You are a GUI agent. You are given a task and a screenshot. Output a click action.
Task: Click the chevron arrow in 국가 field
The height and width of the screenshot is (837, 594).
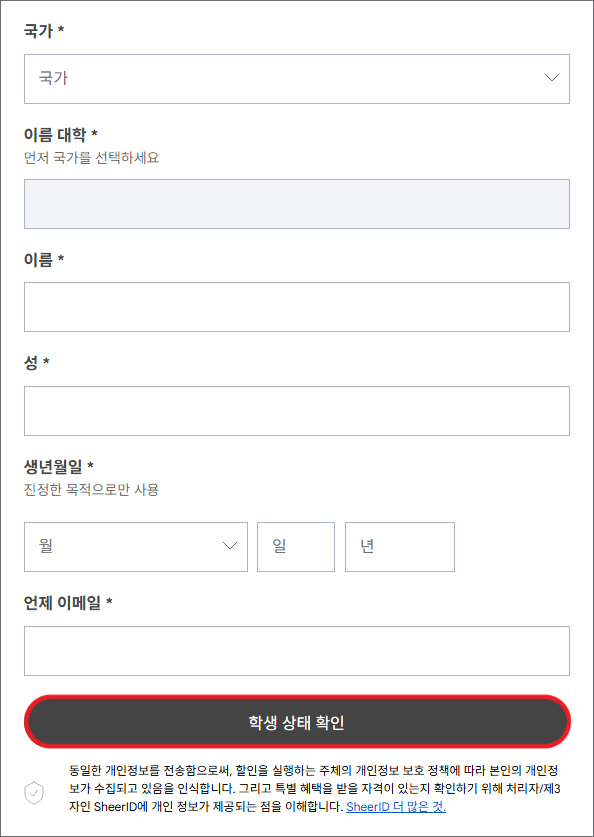click(x=551, y=78)
